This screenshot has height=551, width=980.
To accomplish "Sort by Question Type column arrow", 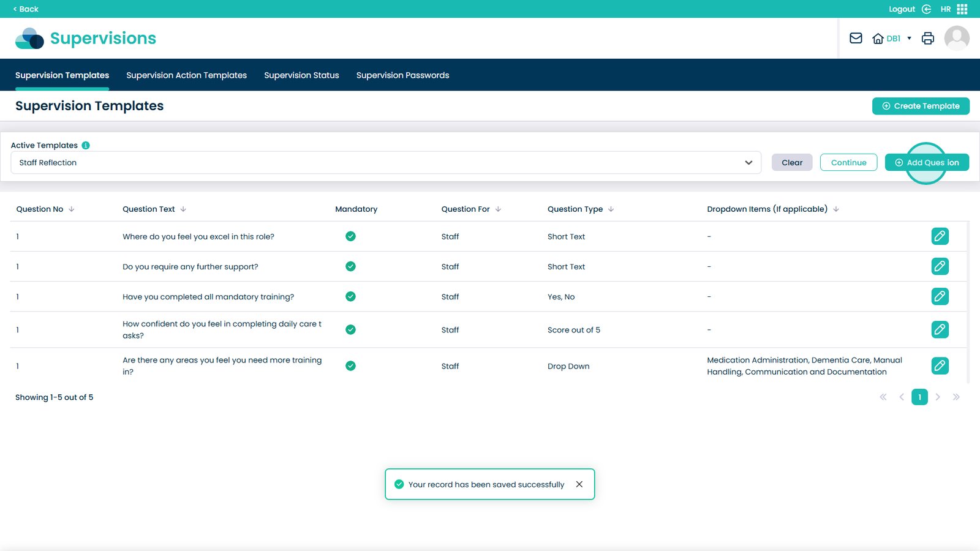I will [611, 209].
